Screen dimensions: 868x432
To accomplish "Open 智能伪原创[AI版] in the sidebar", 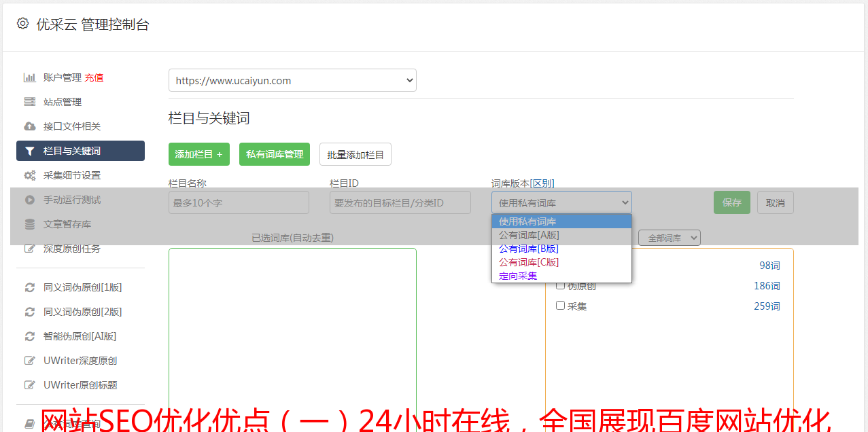I will pos(80,336).
